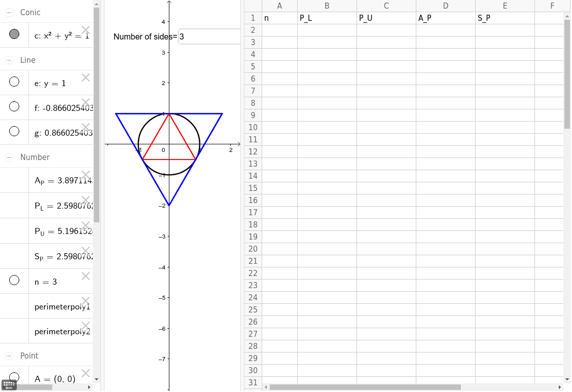The image size is (572, 392).
Task: Collapse the Conic group
Action: point(9,12)
